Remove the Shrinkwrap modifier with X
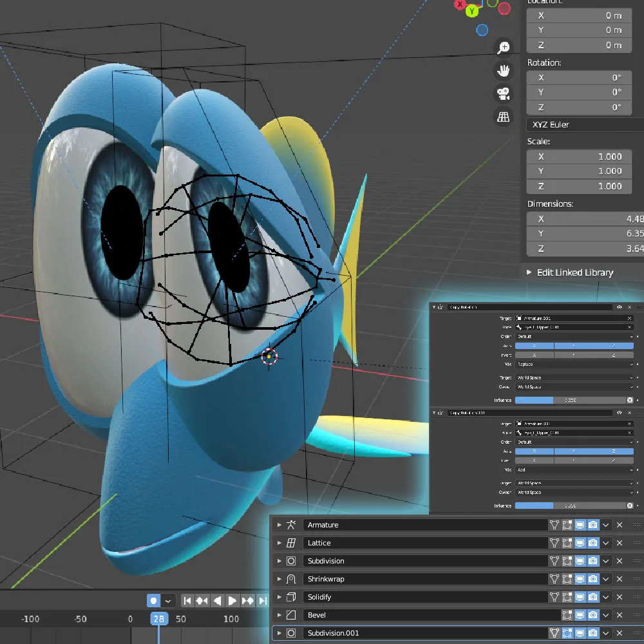Image resolution: width=644 pixels, height=644 pixels. point(620,579)
